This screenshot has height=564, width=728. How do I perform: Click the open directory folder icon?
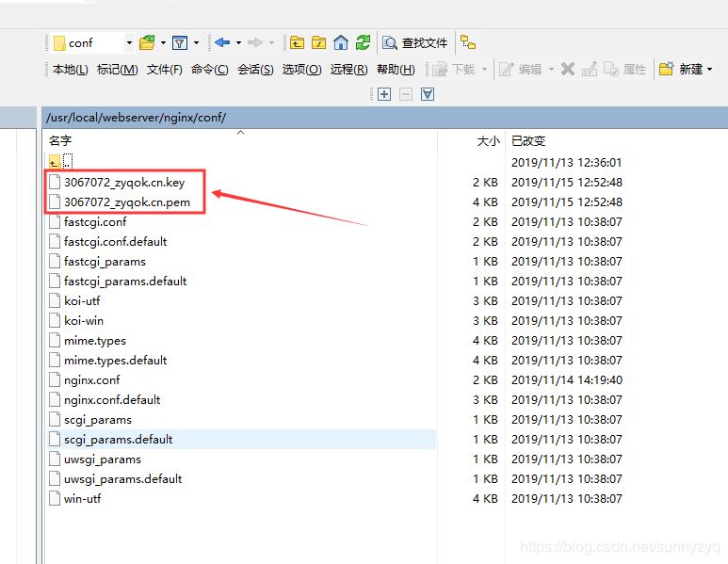click(x=146, y=42)
